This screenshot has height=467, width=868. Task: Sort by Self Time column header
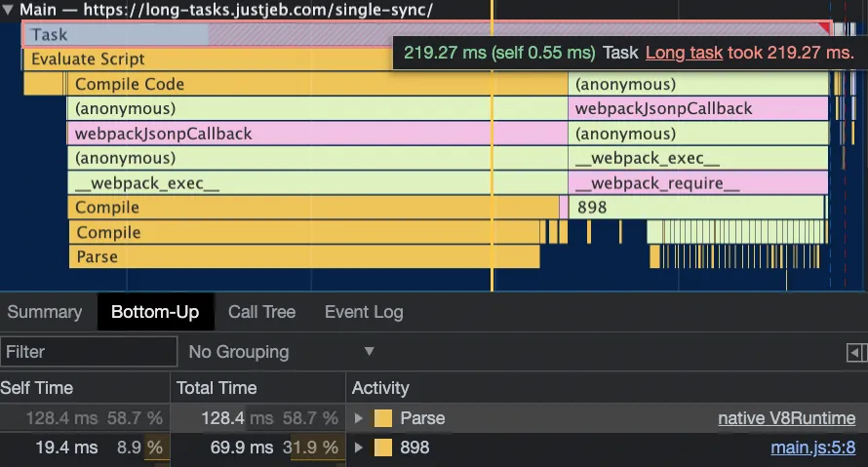point(85,388)
